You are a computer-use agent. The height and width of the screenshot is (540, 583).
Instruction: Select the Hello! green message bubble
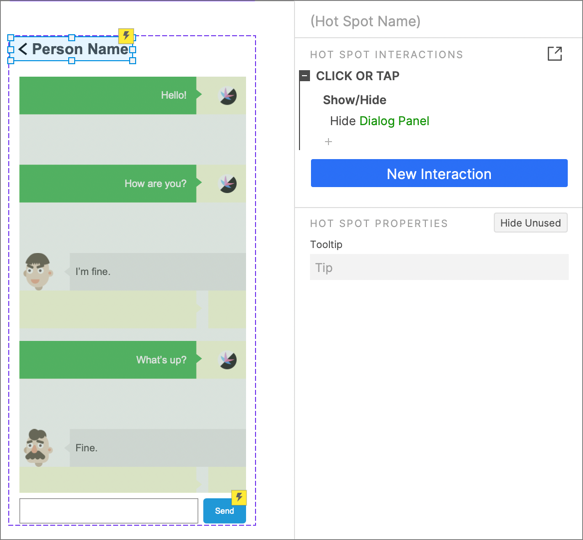pyautogui.click(x=110, y=95)
